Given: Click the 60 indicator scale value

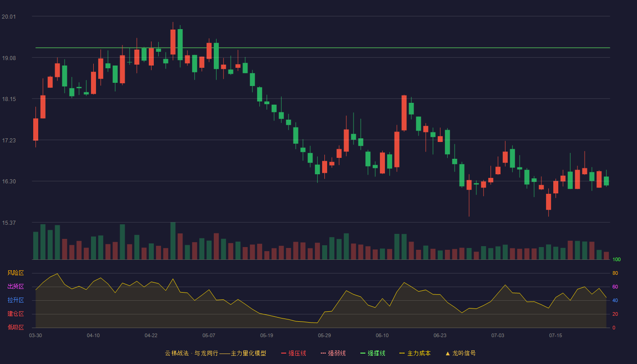Looking at the screenshot, I should pos(615,287).
